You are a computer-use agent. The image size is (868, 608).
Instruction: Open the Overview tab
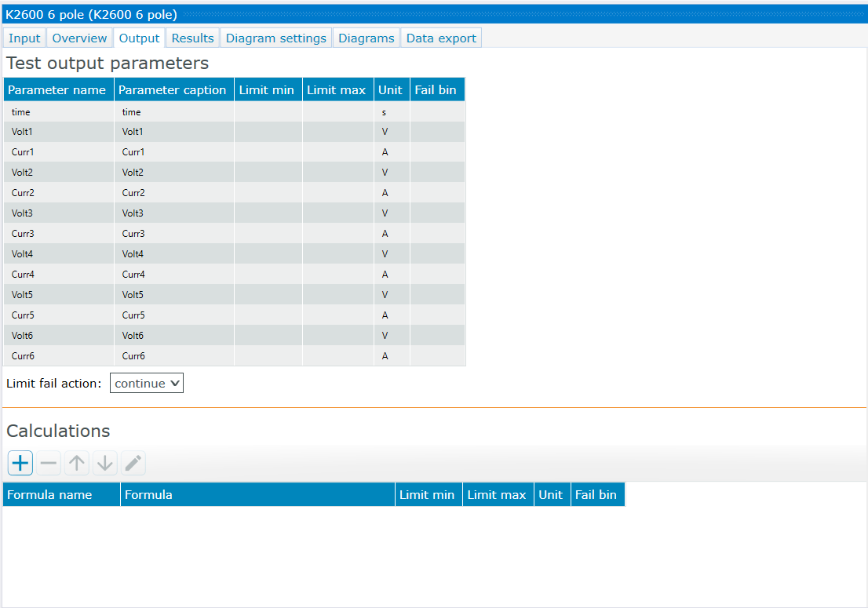(x=79, y=38)
